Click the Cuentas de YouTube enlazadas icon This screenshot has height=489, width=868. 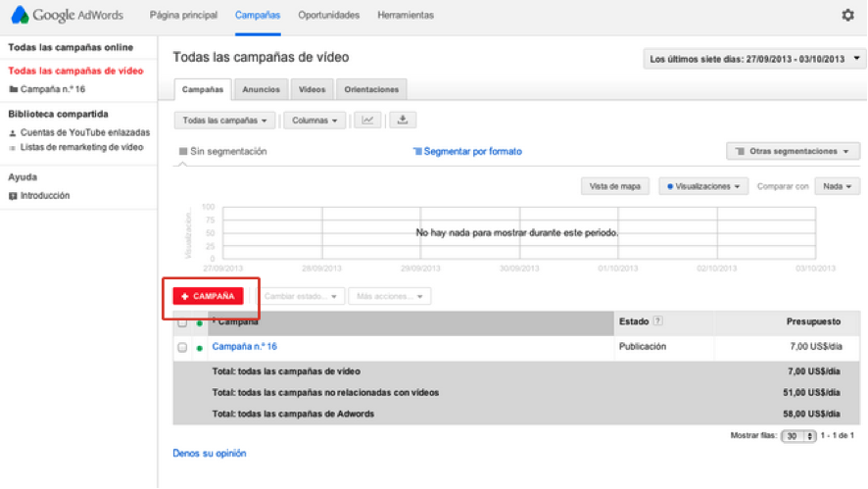[13, 132]
